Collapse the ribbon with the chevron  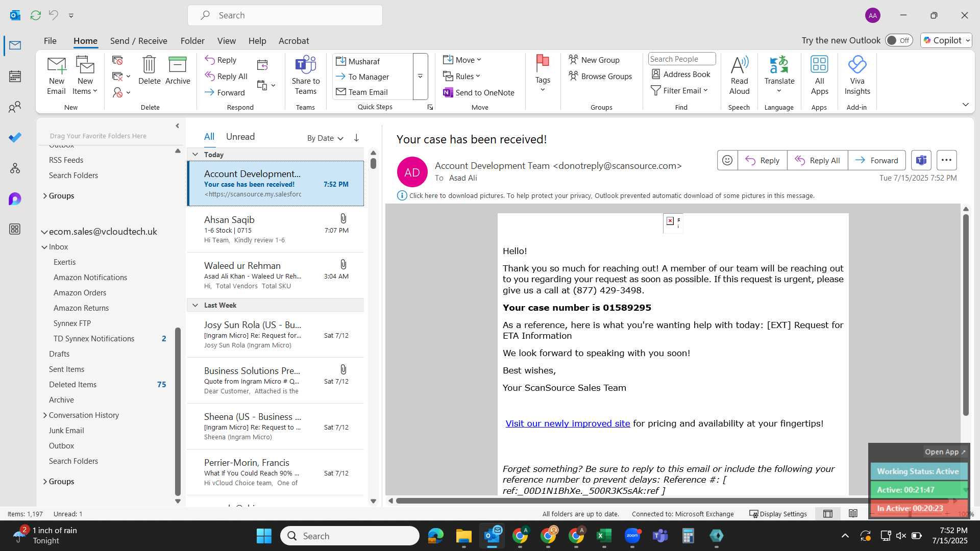click(965, 105)
